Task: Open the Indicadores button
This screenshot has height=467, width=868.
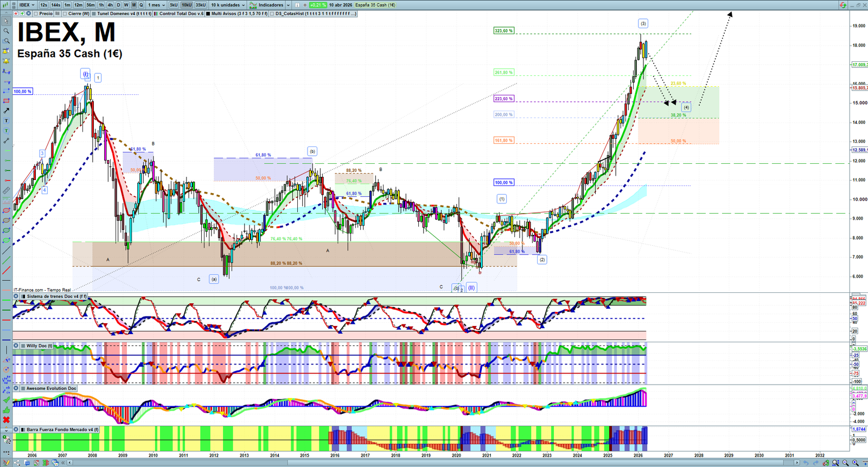Action: pyautogui.click(x=267, y=5)
